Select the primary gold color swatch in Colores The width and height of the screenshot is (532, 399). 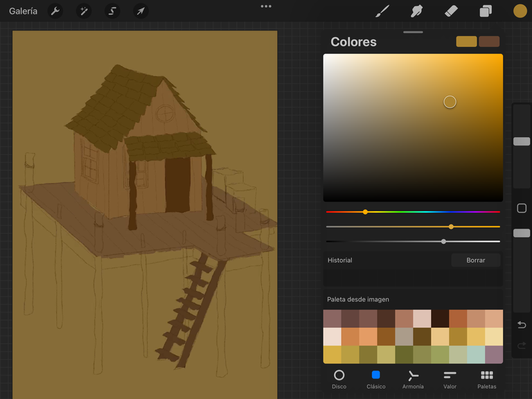tap(466, 42)
